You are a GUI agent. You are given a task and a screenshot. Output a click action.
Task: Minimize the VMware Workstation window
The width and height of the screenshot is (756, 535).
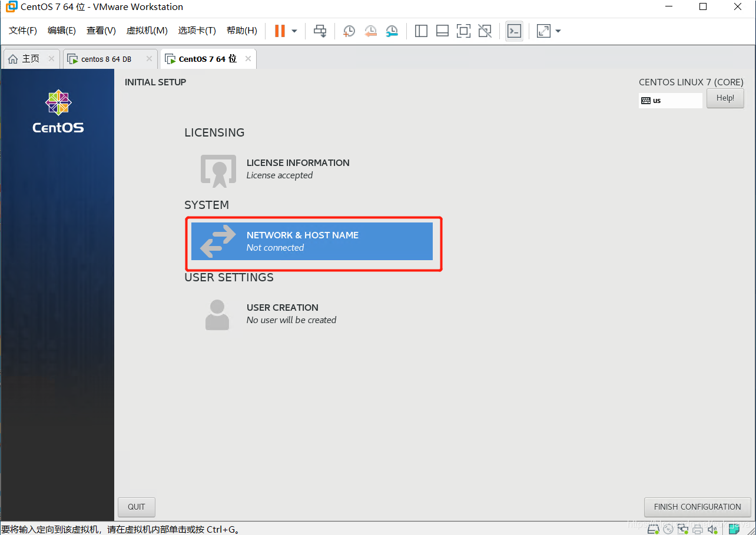coord(668,7)
